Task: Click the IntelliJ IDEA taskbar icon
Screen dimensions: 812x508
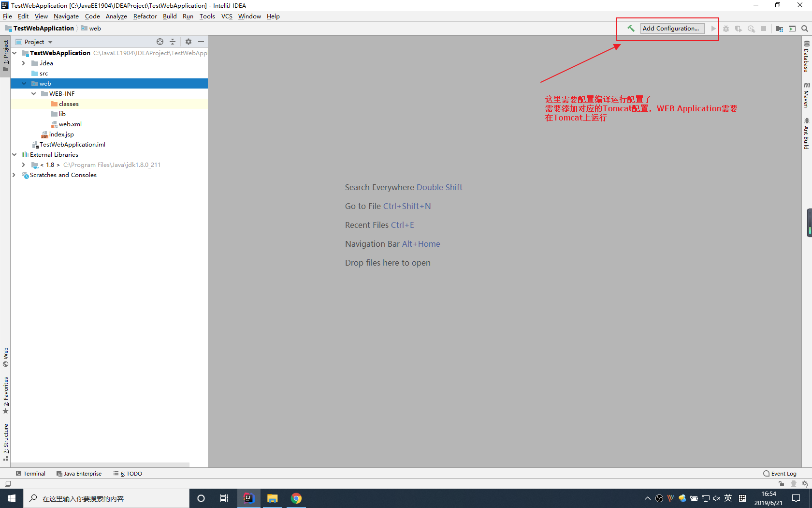Action: (249, 498)
